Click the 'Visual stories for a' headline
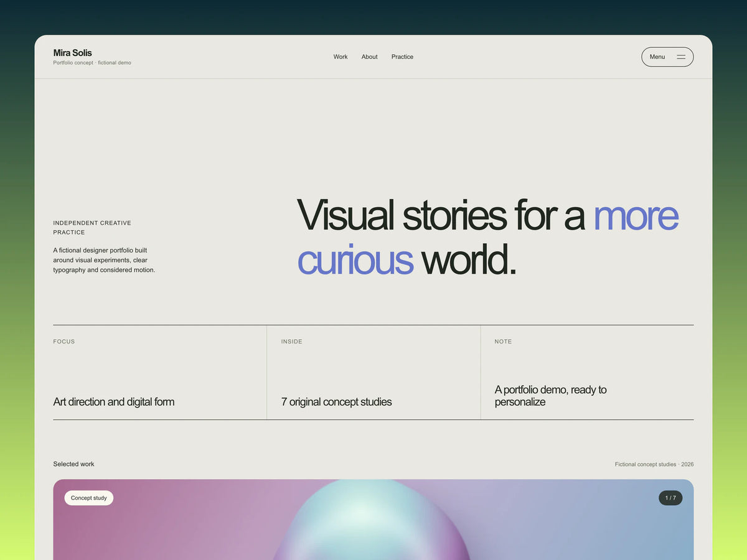Viewport: 747px width, 560px height. coord(441,215)
